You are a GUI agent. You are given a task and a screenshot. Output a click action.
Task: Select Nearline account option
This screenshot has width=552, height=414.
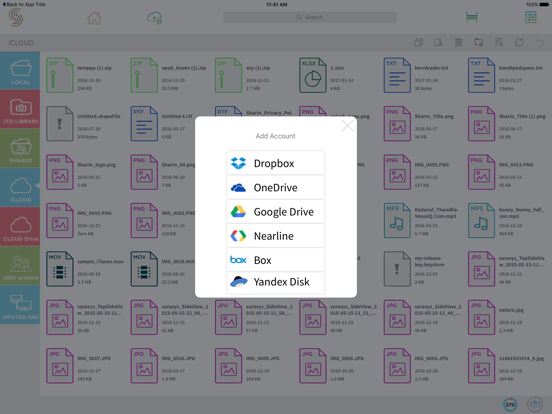pyautogui.click(x=275, y=236)
